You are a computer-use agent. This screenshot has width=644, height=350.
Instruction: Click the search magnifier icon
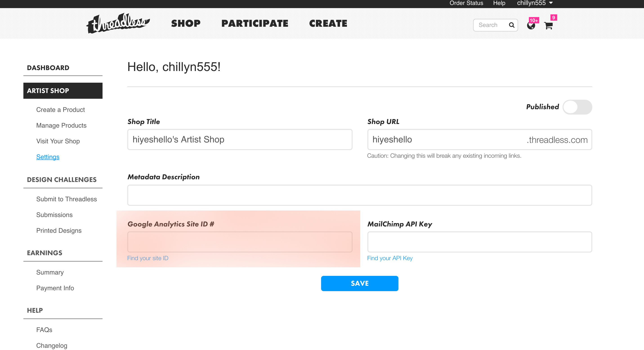pos(512,25)
